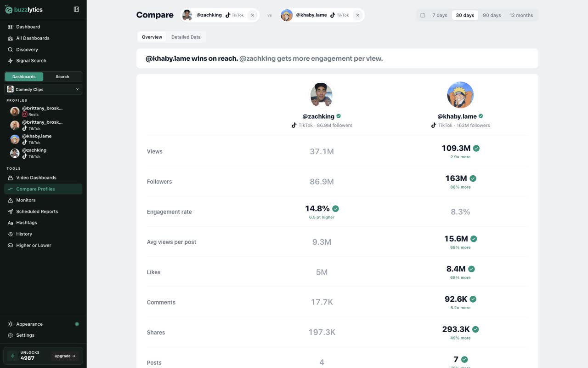Click the Upgrade button
Viewport: 588px width, 368px height.
pos(65,356)
